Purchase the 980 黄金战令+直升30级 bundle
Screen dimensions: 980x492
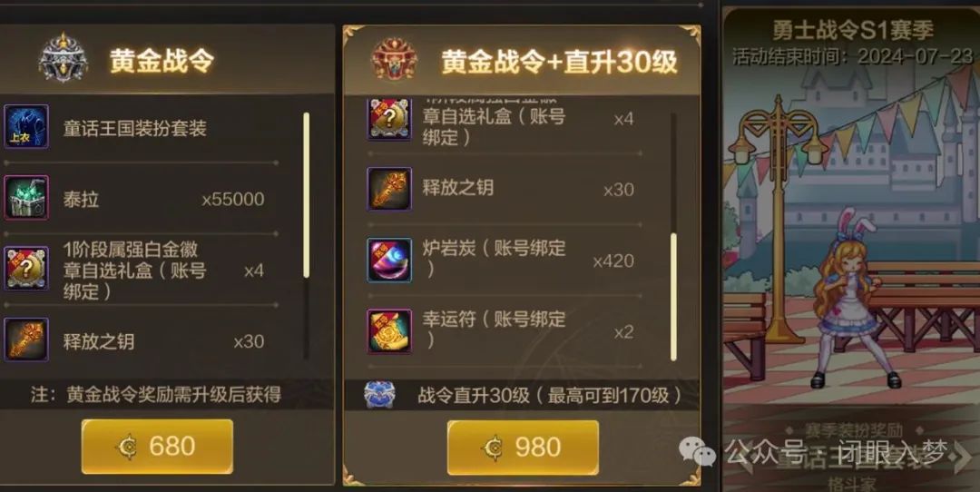click(x=523, y=447)
